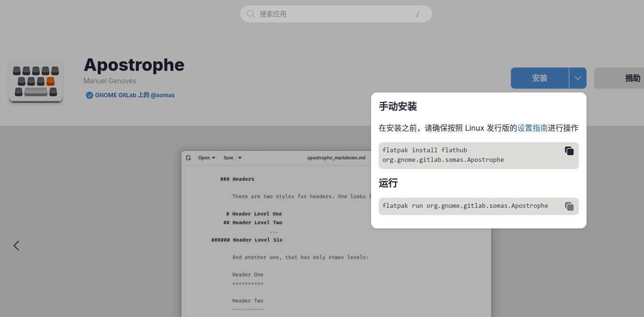
Task: Open the GNOME GitLab 上的 @somas link
Action: (135, 95)
